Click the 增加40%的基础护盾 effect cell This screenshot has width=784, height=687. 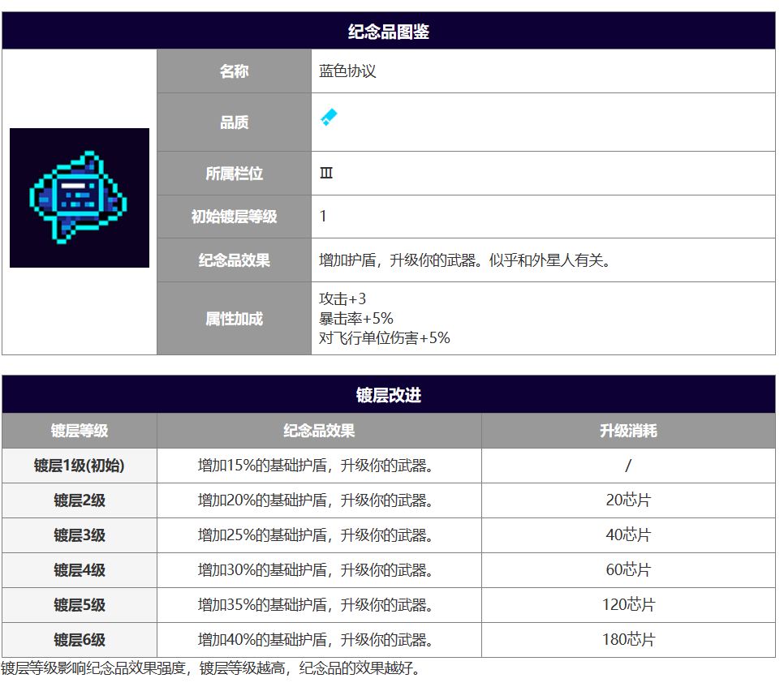(319, 640)
